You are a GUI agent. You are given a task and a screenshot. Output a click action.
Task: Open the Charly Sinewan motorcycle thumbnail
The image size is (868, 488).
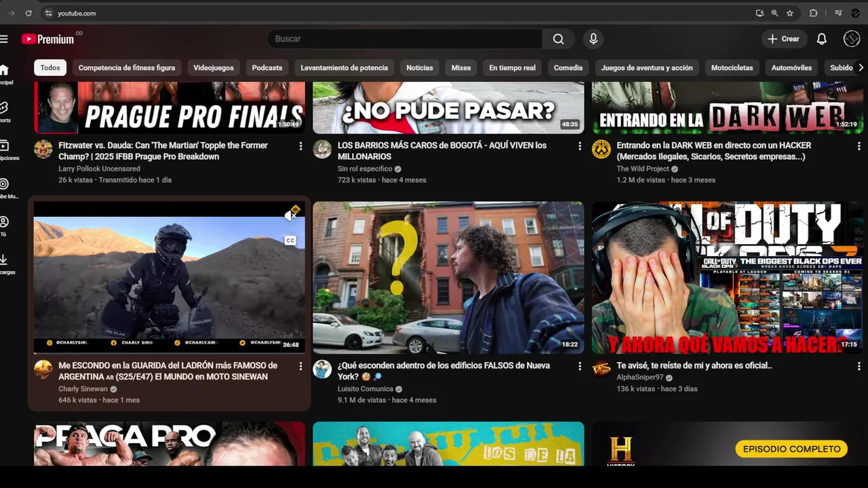(169, 278)
